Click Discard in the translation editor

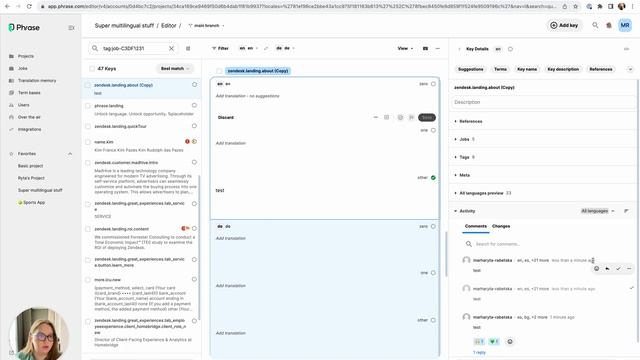pyautogui.click(x=226, y=118)
